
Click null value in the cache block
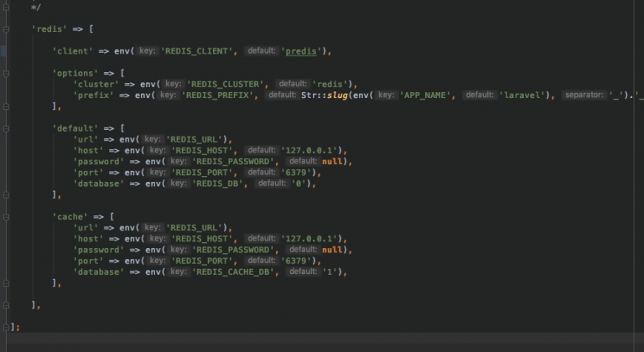(x=332, y=250)
